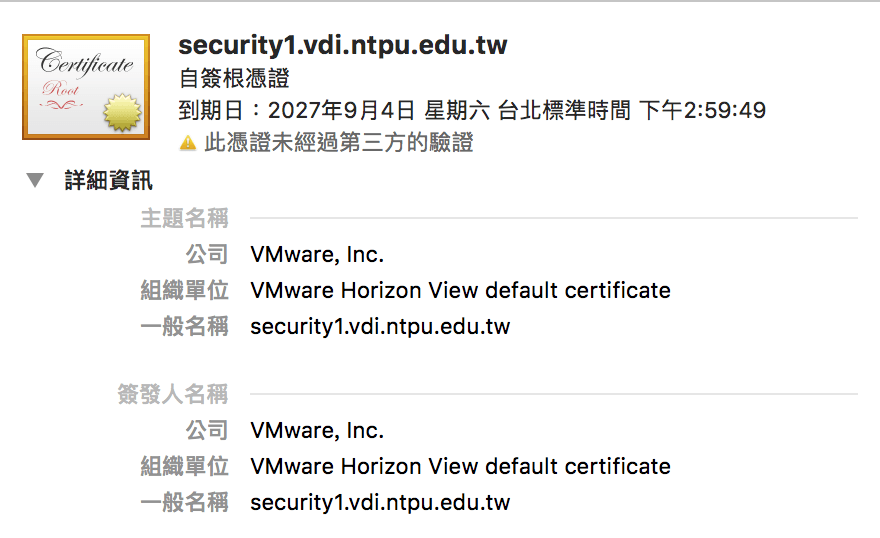Click the 公司 label under 主題名稱
The image size is (880, 538).
[207, 255]
